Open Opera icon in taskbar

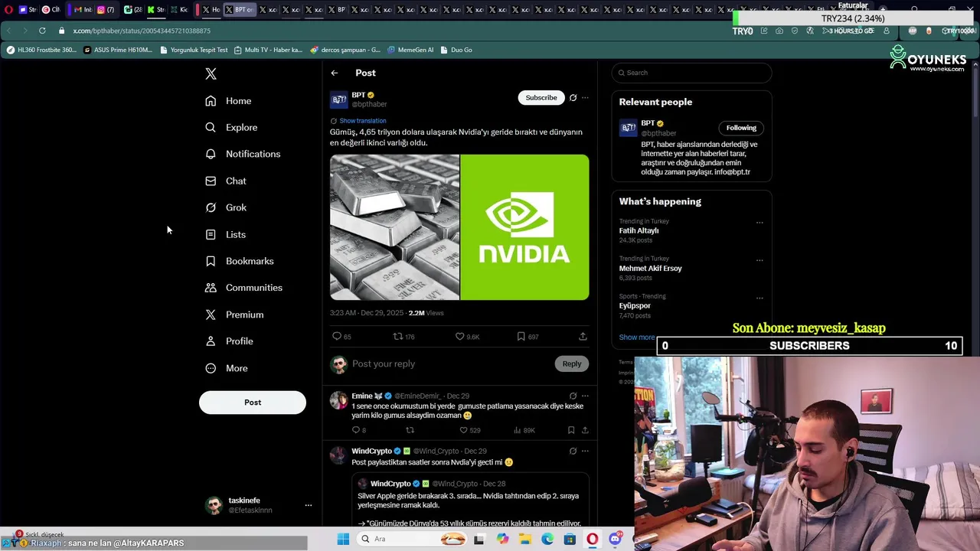coord(593,539)
